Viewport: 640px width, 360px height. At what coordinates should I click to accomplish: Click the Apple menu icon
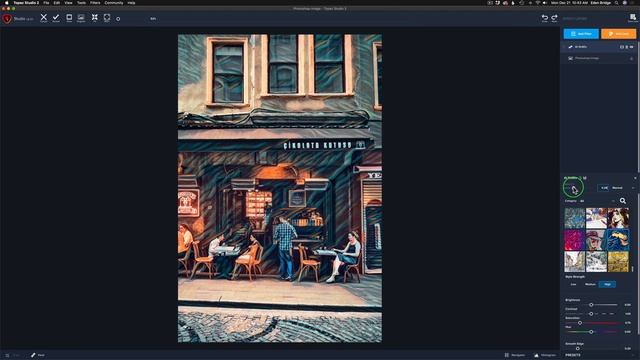point(6,3)
